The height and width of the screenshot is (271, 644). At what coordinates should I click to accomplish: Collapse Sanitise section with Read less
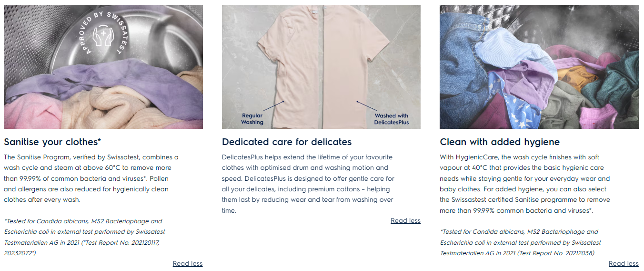188,263
